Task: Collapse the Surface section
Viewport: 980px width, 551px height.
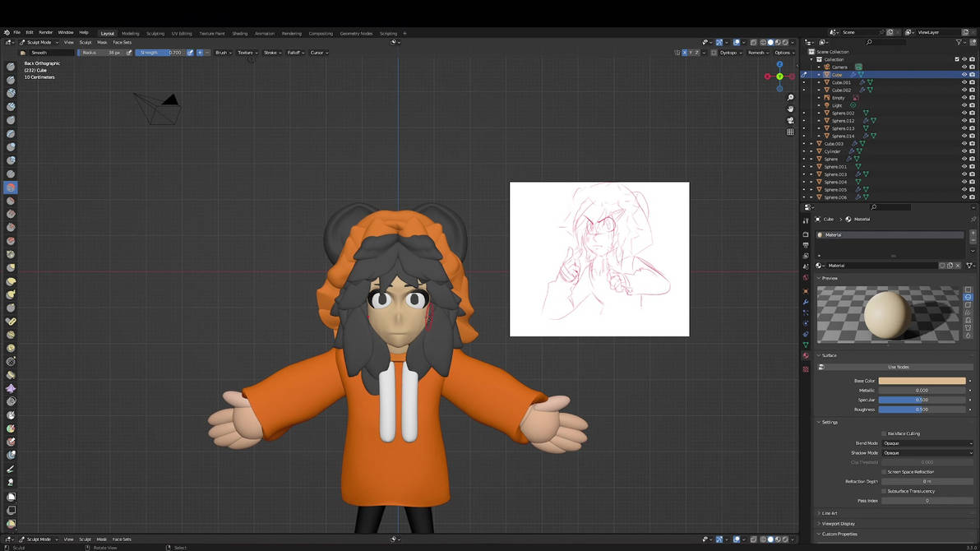Action: [x=819, y=355]
